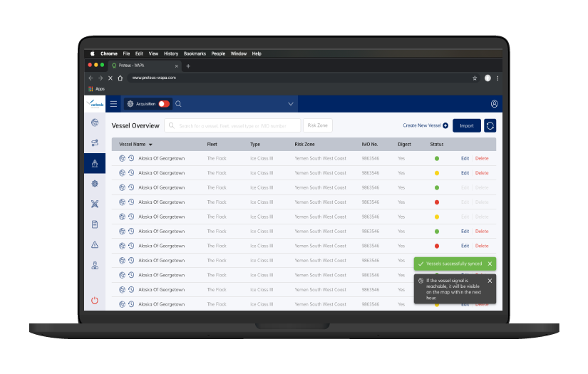Open the Risk Zone filter
Screen dimensions: 588x374
(318, 125)
